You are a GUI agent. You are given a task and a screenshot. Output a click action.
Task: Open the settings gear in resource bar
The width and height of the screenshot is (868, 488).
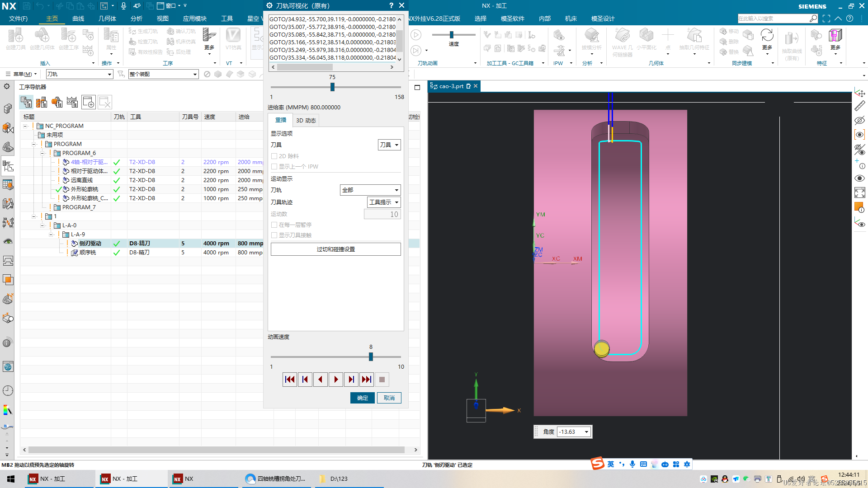point(7,86)
